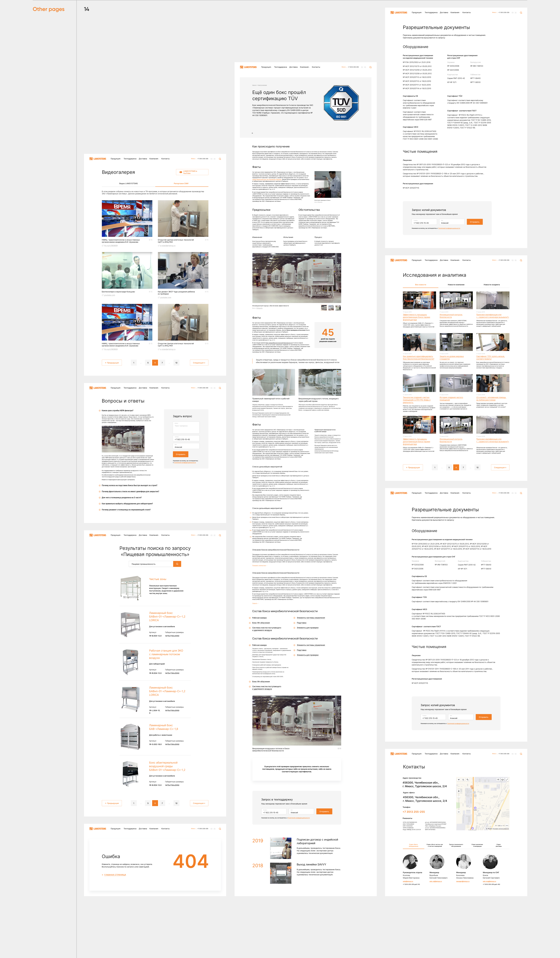Viewport: 560px width, 958px height.
Task: Select Отдел рекламы tab on Контакты page
Action: (x=498, y=845)
